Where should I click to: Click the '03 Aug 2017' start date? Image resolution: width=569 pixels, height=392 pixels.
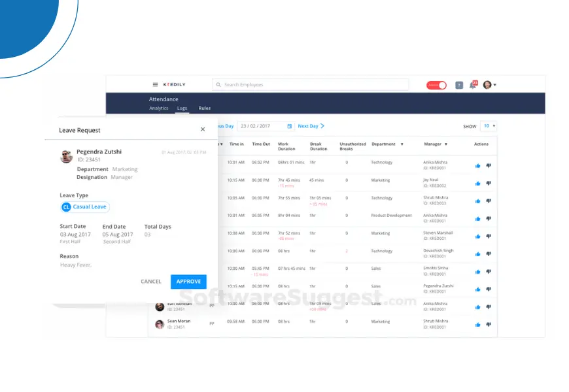[75, 235]
